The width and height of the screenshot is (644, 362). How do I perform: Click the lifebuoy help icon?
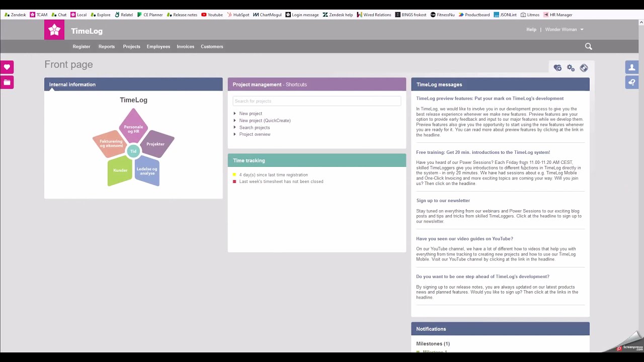pyautogui.click(x=584, y=68)
